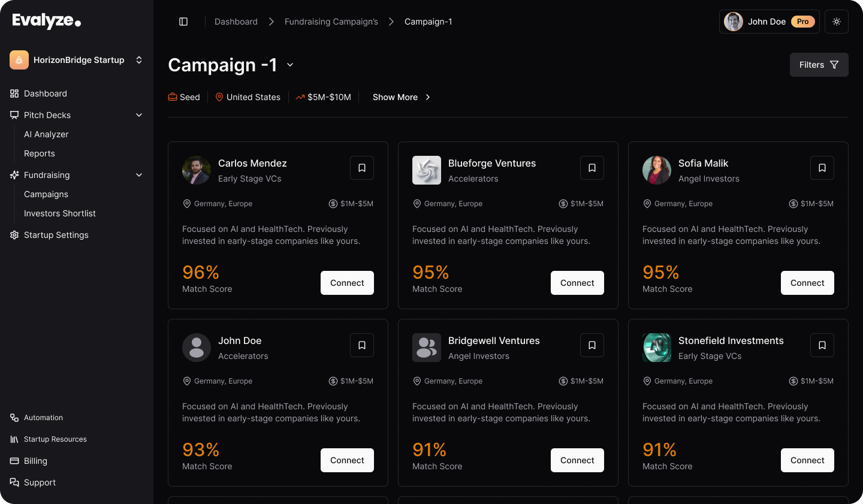The height and width of the screenshot is (504, 863).
Task: Switch theme with the sun icon
Action: [x=837, y=22]
